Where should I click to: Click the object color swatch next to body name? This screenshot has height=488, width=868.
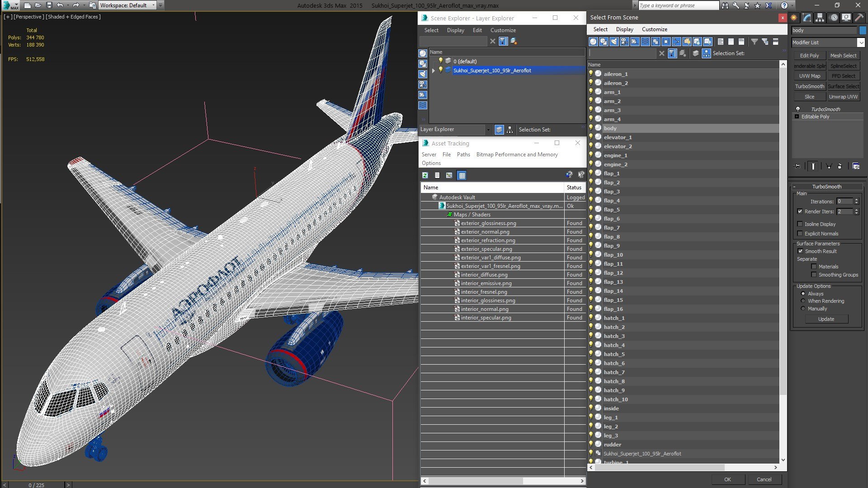tap(862, 30)
